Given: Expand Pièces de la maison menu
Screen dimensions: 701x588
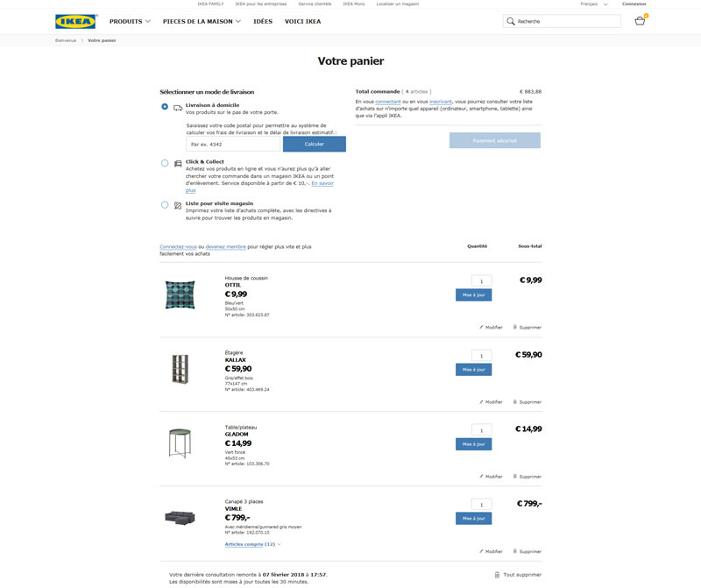Looking at the screenshot, I should click(x=202, y=21).
